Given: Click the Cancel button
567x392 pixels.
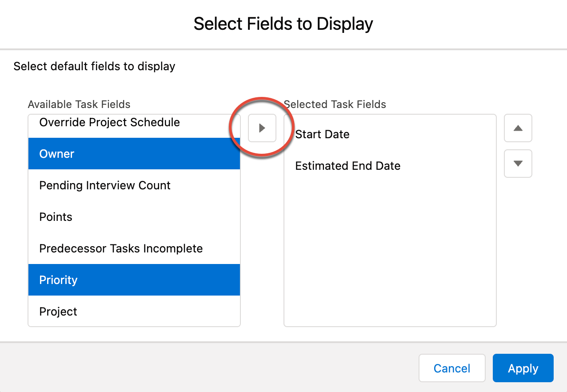Looking at the screenshot, I should click(452, 368).
